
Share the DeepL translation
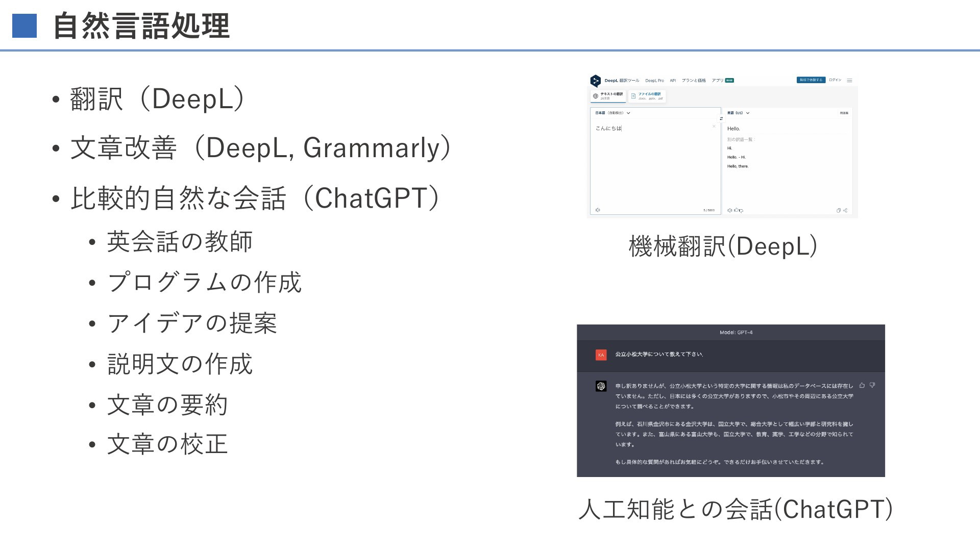[x=845, y=210]
